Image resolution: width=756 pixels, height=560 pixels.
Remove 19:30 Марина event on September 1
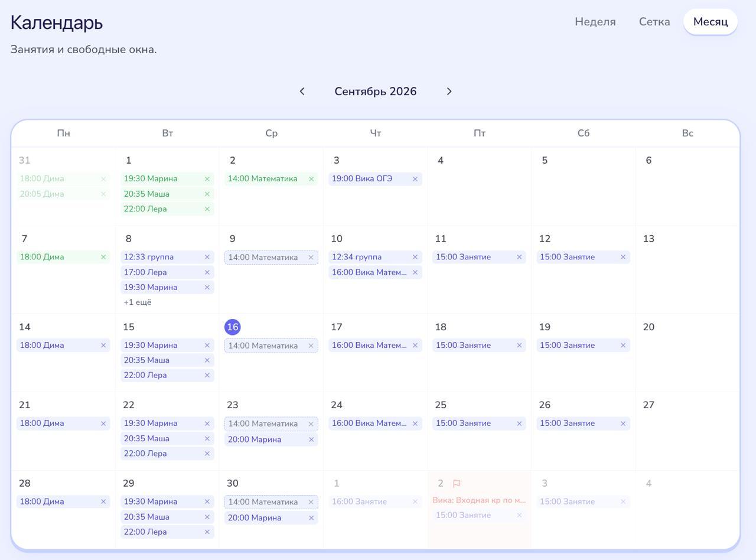tap(207, 179)
